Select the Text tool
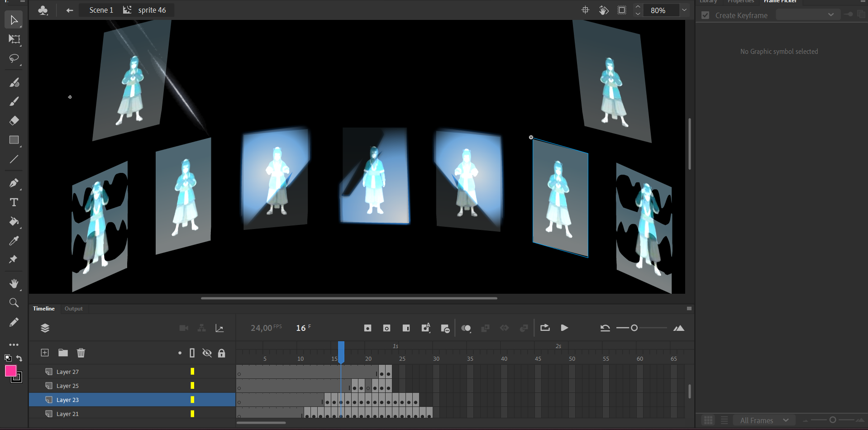 coord(14,202)
